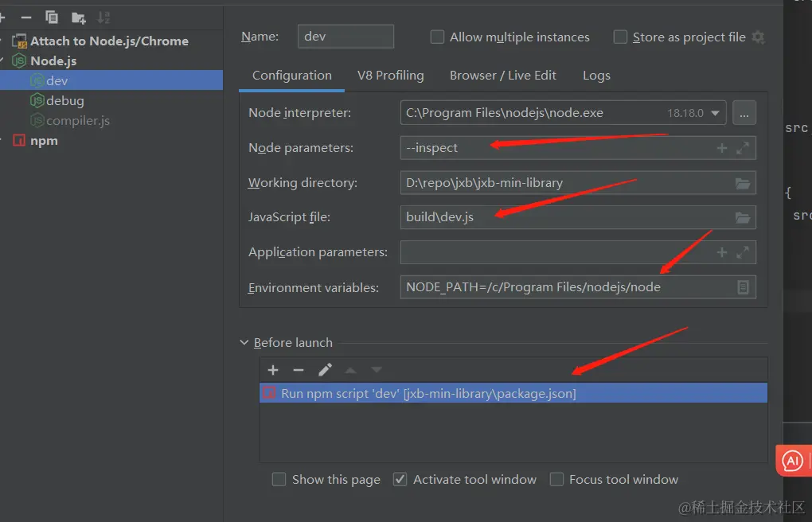
Task: Click the plus icon in Node parameters field
Action: [x=722, y=149]
